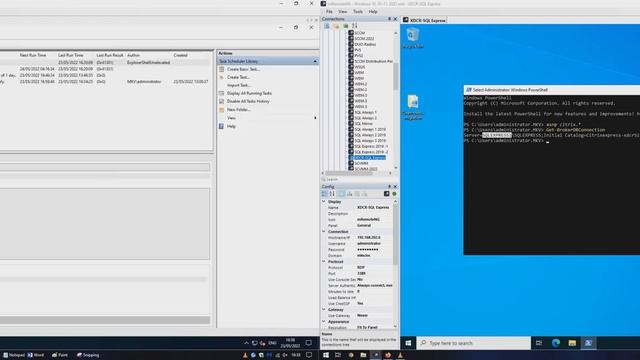The image size is (640, 360).
Task: Click the Resolution value Fit To Panel
Action: pos(374,327)
